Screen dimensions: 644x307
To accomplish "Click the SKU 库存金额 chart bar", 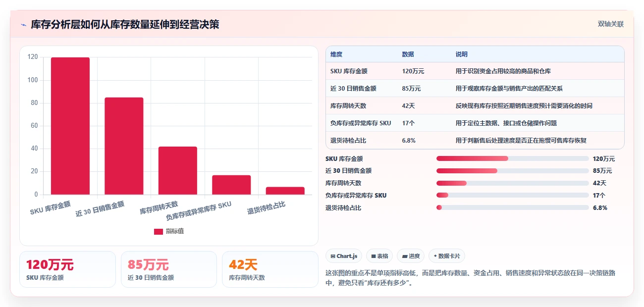I will coord(70,126).
